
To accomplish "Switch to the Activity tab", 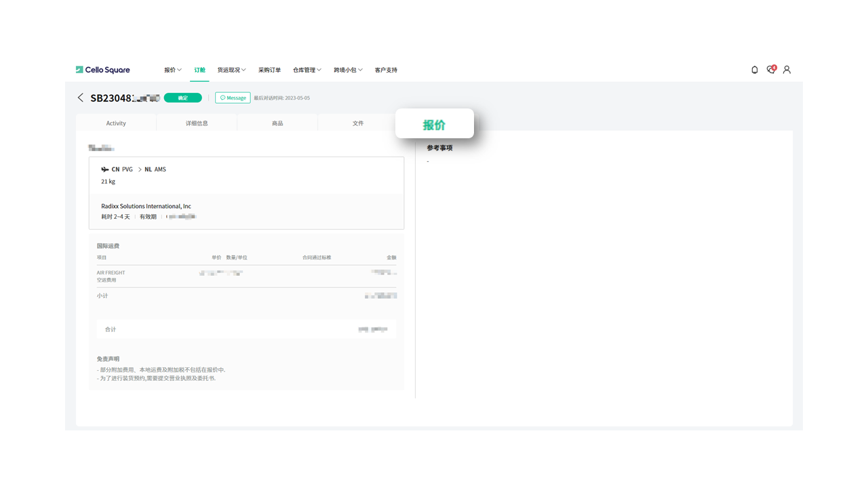I will click(x=116, y=123).
